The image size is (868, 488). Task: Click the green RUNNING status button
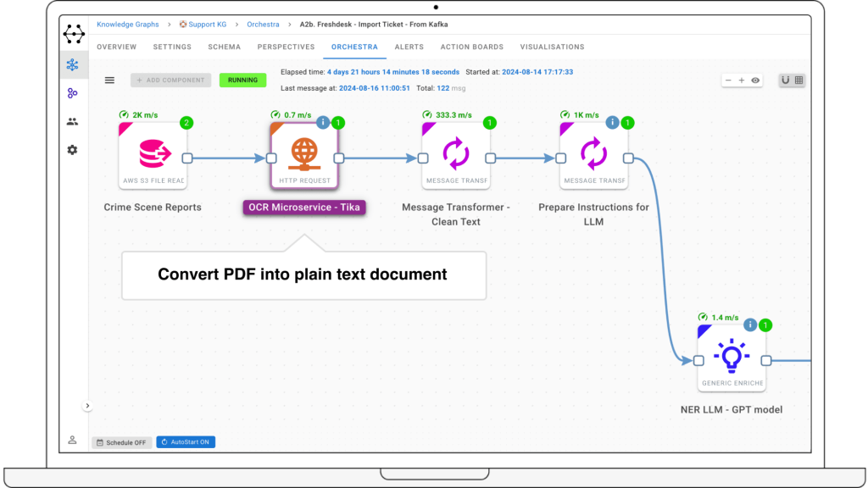coord(242,80)
